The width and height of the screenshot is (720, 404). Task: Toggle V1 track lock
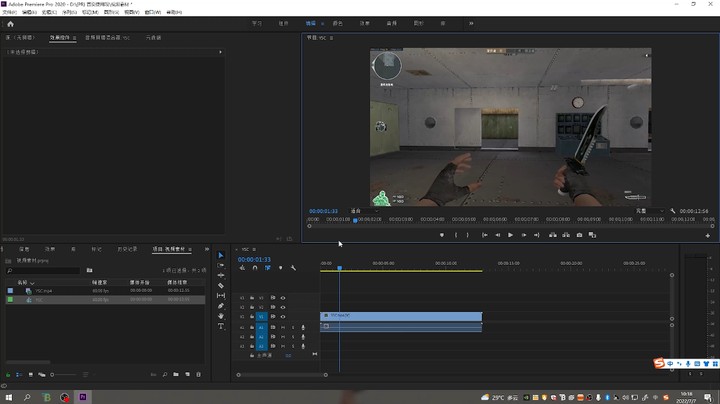point(252,316)
